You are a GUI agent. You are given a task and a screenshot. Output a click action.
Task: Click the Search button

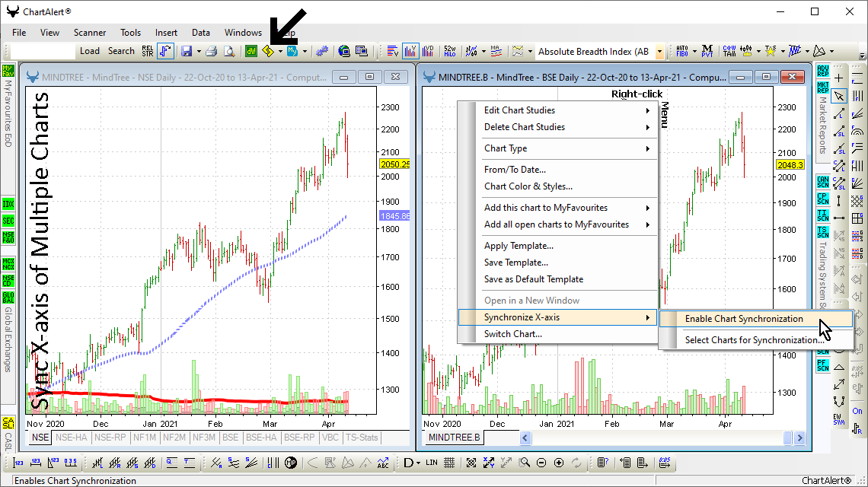121,51
